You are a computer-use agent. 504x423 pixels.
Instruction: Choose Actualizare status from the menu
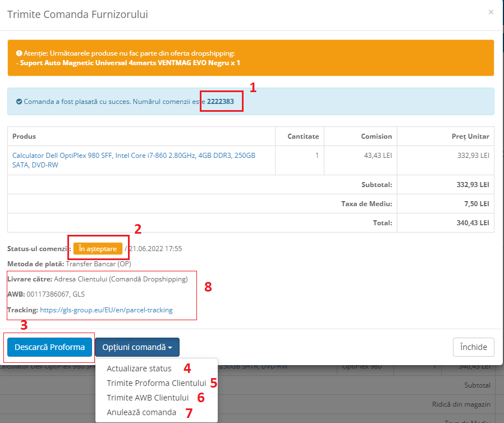click(x=139, y=369)
